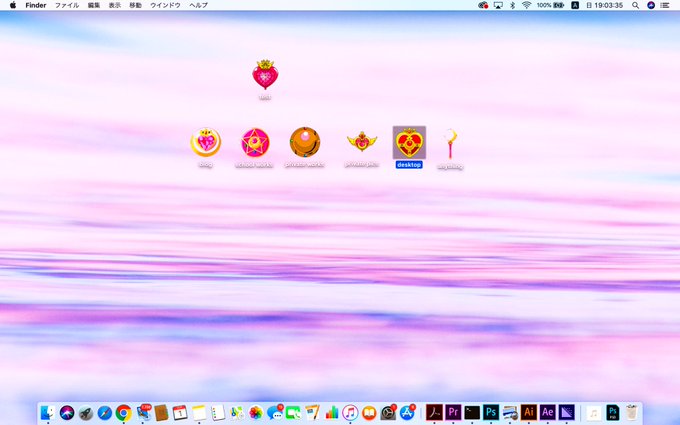
Task: Open the ヘルプ menu
Action: (198, 5)
